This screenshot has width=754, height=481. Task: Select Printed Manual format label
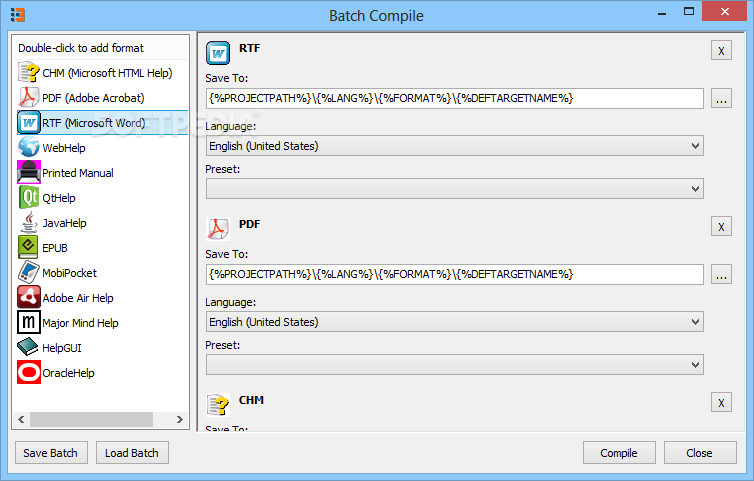pos(78,173)
